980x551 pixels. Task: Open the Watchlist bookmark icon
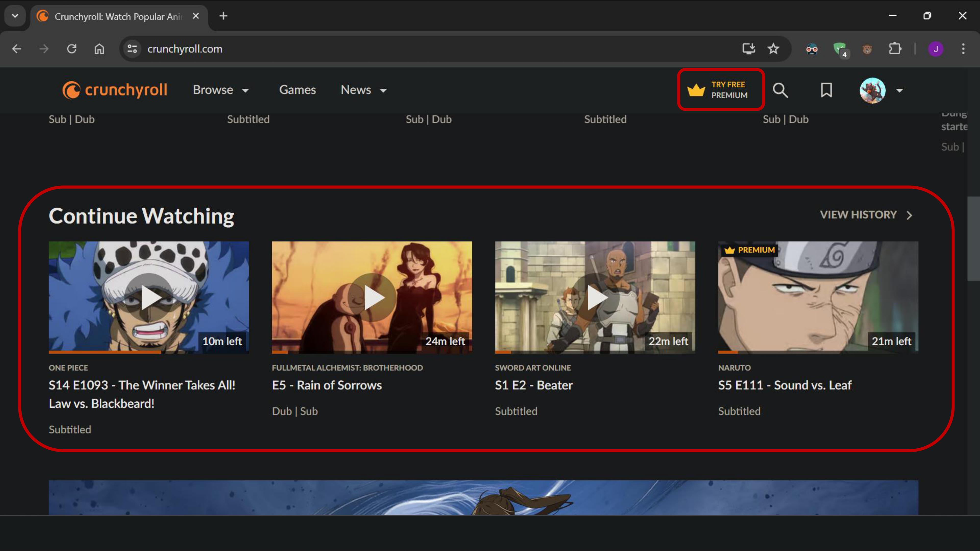[826, 90]
